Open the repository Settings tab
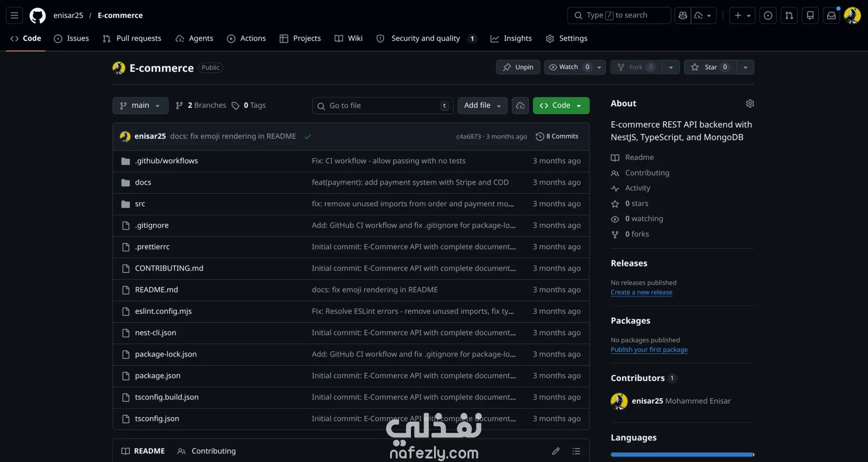 [566, 38]
